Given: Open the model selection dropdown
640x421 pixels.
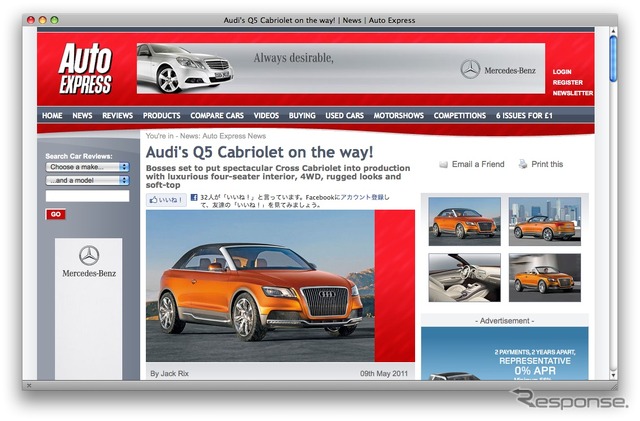Looking at the screenshot, I should pyautogui.click(x=87, y=181).
